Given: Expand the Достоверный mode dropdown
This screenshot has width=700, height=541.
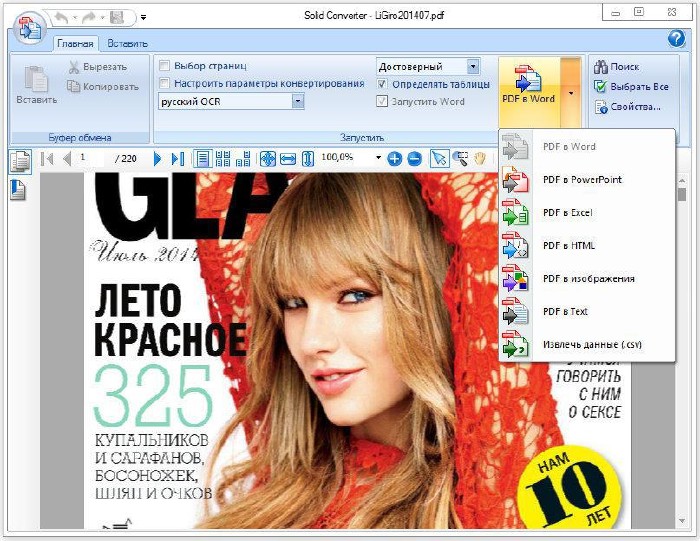Looking at the screenshot, I should pos(473,67).
